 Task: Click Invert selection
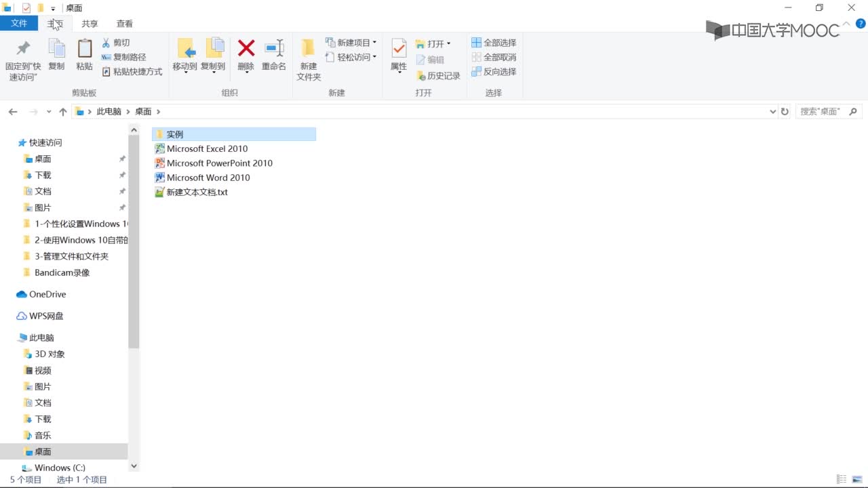[x=494, y=71]
